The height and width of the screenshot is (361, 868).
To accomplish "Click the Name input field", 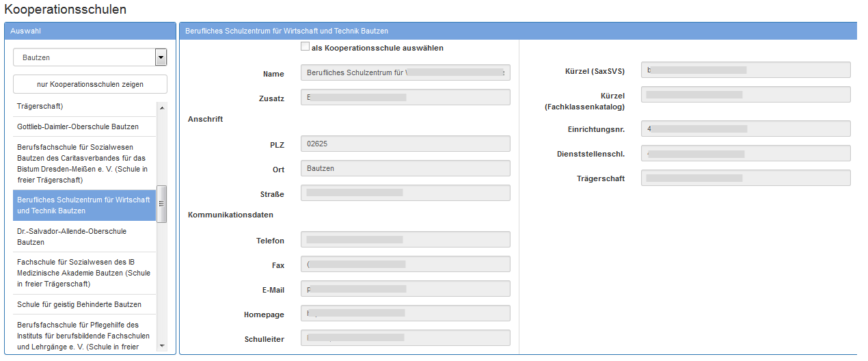I will coord(405,72).
